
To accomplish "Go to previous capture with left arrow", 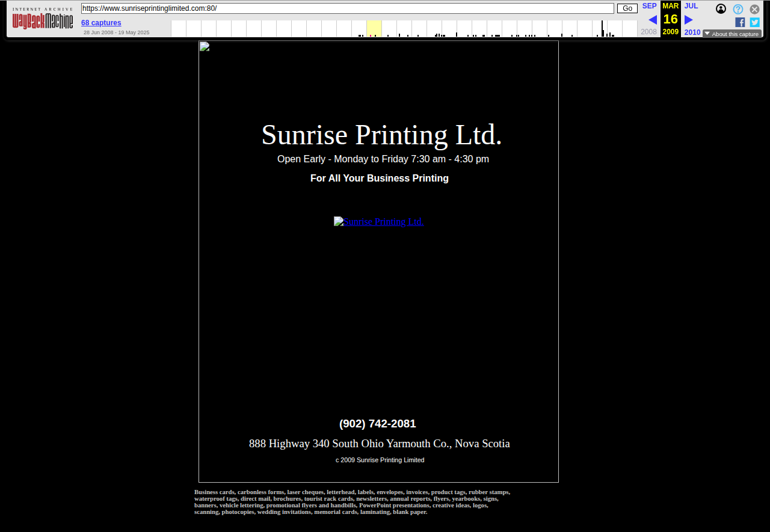I will (x=652, y=20).
